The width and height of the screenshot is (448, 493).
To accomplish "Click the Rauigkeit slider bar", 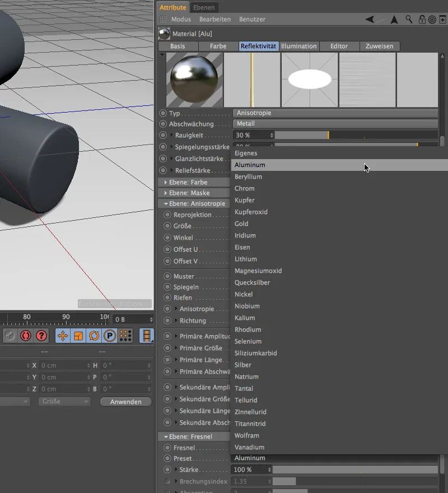I will point(356,135).
